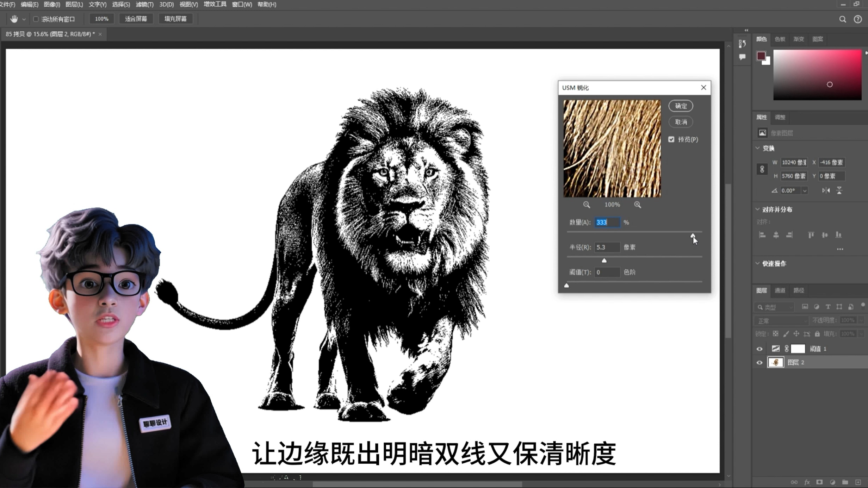Screen dimensions: 868x488
Task: Open the help question mark icon
Action: pyautogui.click(x=858, y=19)
